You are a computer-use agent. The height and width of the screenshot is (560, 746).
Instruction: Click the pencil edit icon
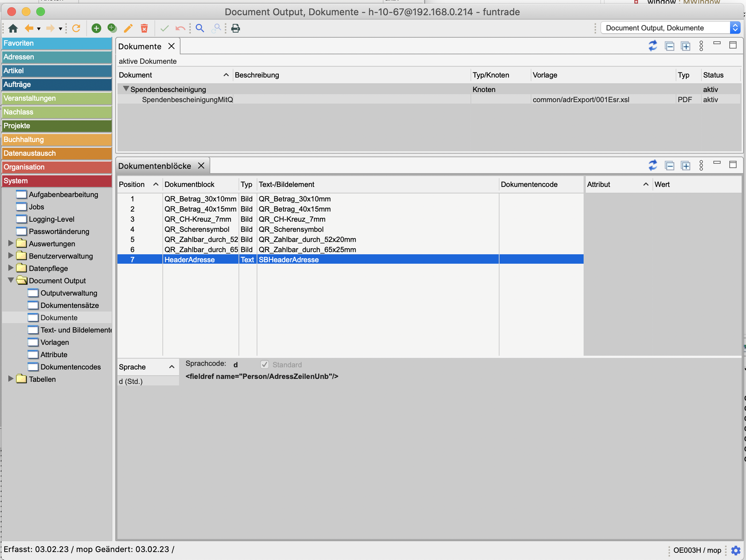point(128,28)
